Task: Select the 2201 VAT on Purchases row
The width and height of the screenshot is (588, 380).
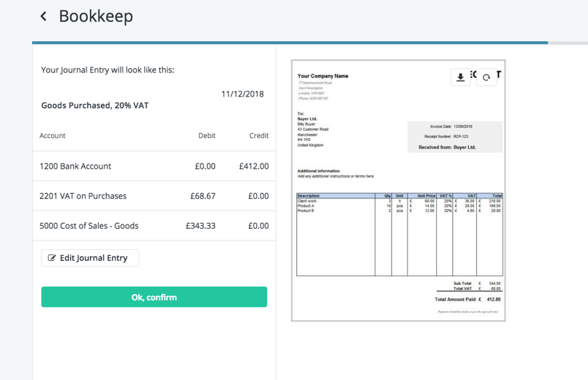Action: click(154, 196)
